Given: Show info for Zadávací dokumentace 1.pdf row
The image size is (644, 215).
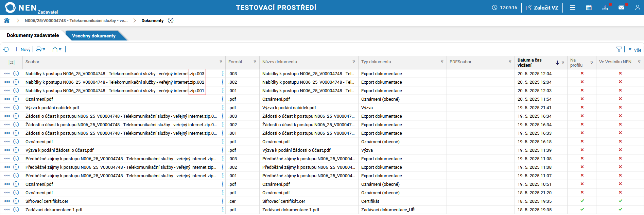Looking at the screenshot, I should (16, 210).
